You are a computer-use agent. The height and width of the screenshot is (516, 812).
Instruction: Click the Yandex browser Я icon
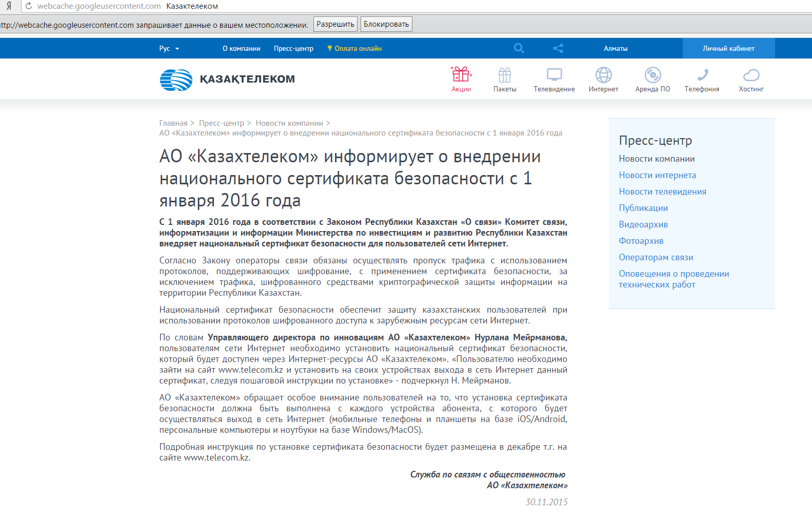pyautogui.click(x=9, y=6)
